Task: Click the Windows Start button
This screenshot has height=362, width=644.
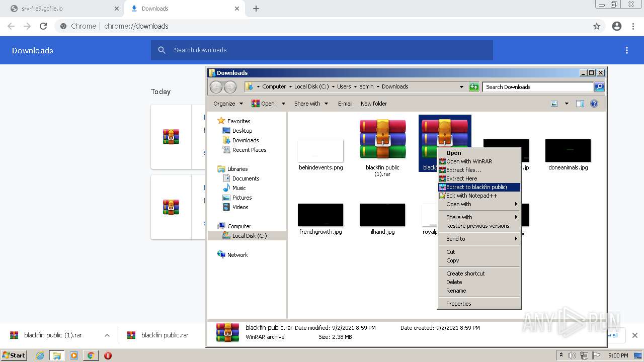Action: pyautogui.click(x=14, y=355)
